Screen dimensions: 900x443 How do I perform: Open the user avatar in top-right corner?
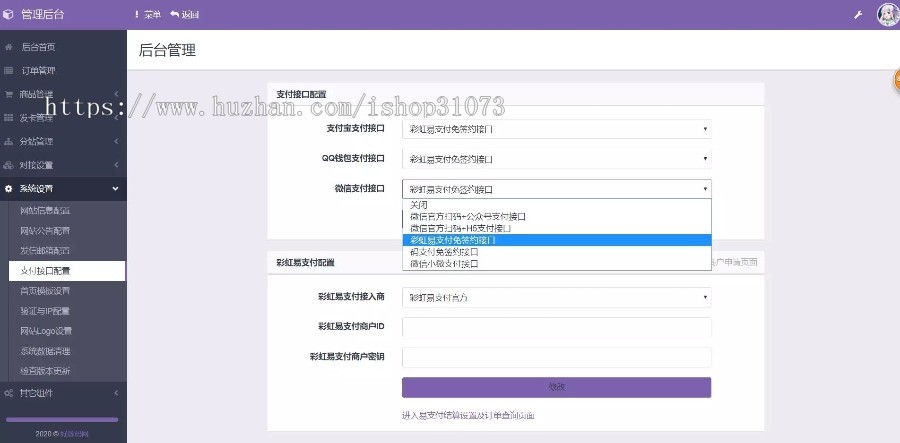tap(886, 14)
